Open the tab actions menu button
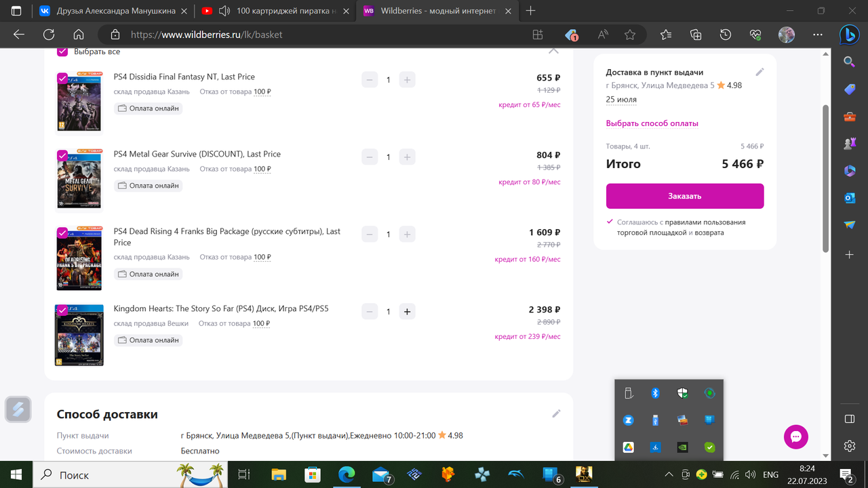868x488 pixels. tap(16, 11)
